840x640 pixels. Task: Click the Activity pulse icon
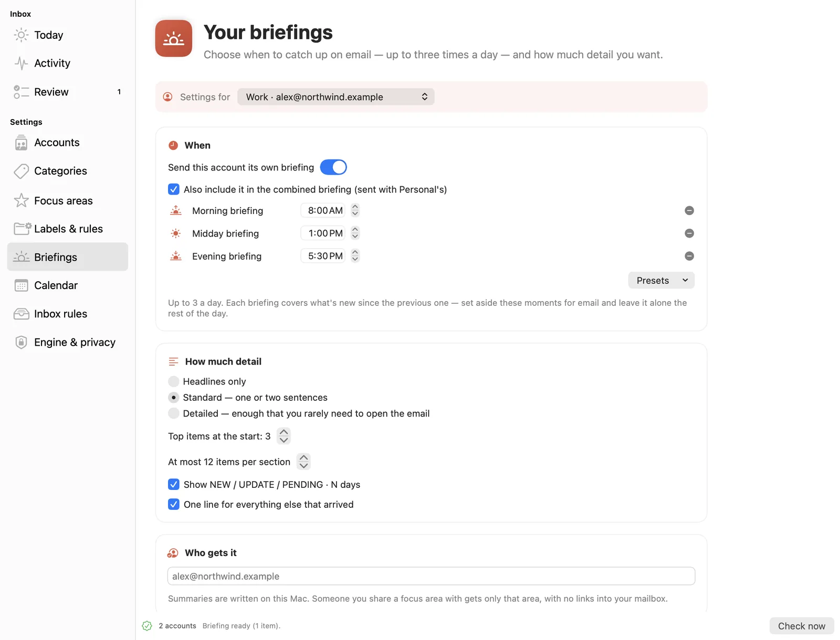21,63
